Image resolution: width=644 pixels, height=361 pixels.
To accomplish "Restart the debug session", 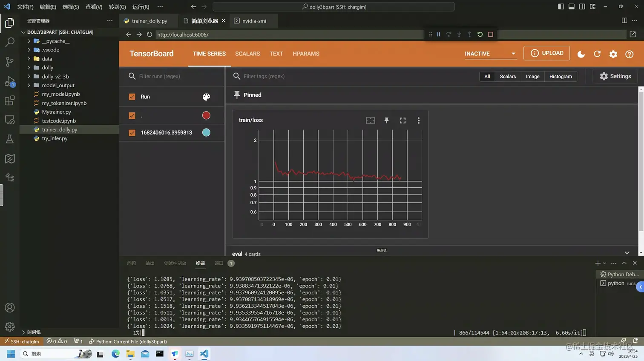I will pos(480,34).
